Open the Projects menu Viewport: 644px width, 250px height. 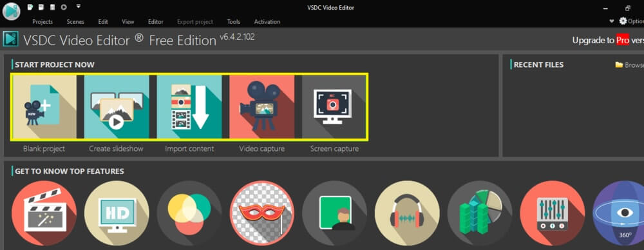pos(43,22)
